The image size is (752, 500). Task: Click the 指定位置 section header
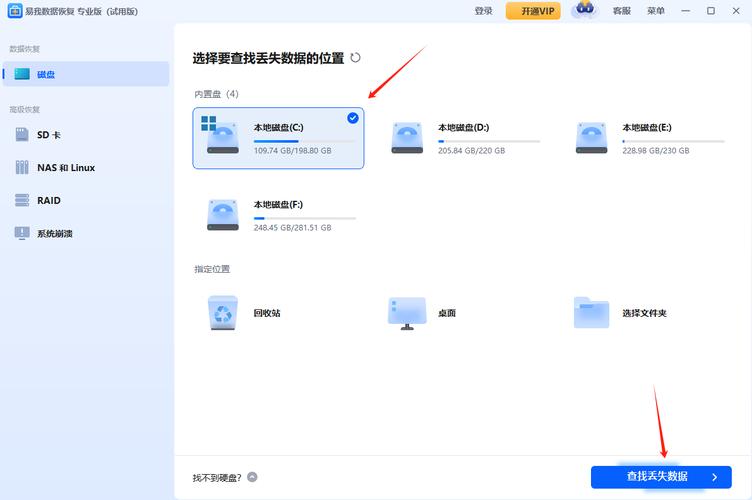(212, 269)
